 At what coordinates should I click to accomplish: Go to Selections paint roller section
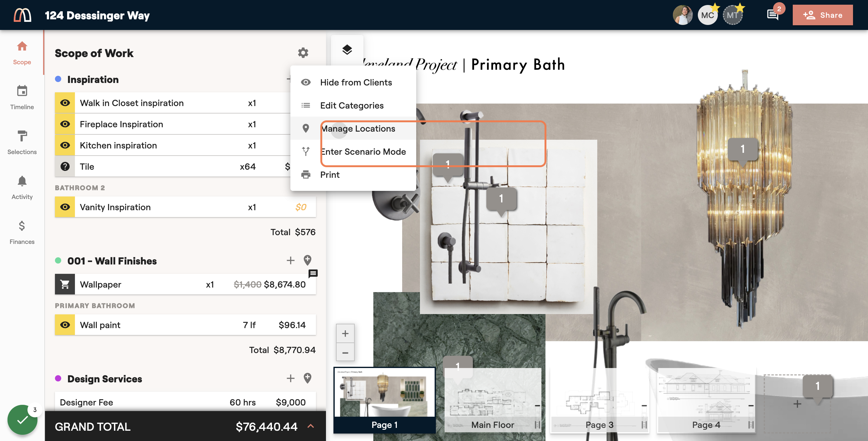pyautogui.click(x=22, y=143)
